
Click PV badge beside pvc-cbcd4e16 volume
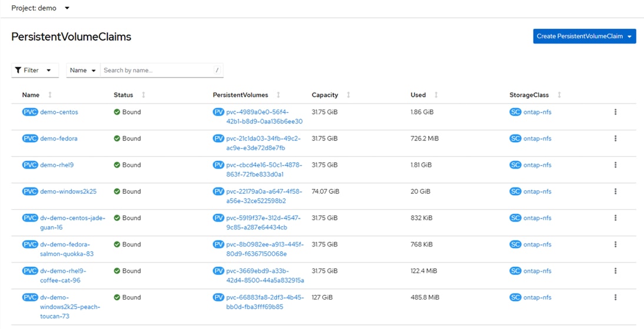coord(219,165)
